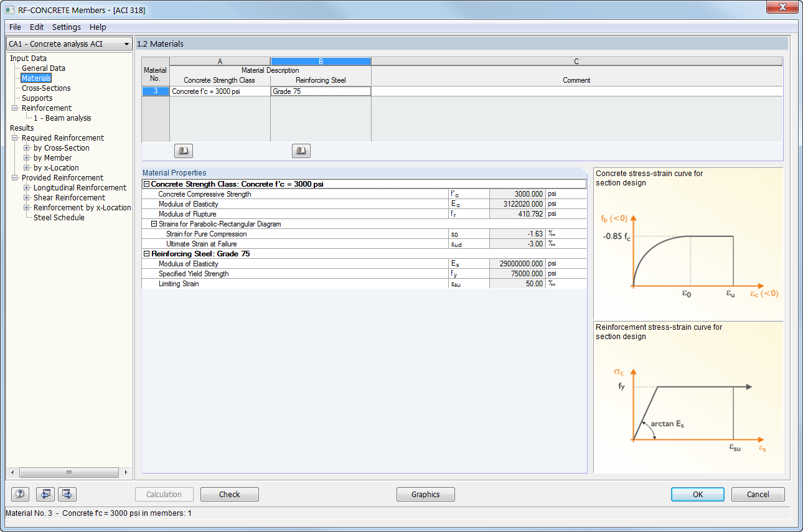Expand the by Cross-Section node

27,148
